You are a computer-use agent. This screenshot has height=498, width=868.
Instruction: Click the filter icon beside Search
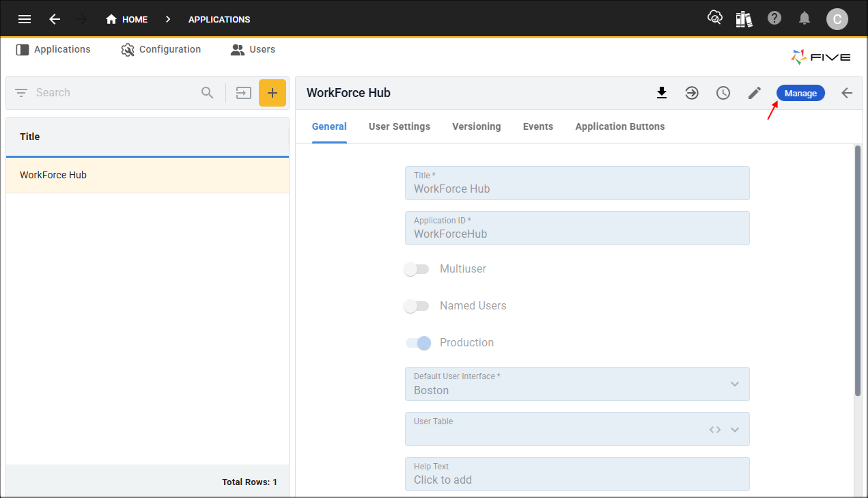tap(21, 93)
